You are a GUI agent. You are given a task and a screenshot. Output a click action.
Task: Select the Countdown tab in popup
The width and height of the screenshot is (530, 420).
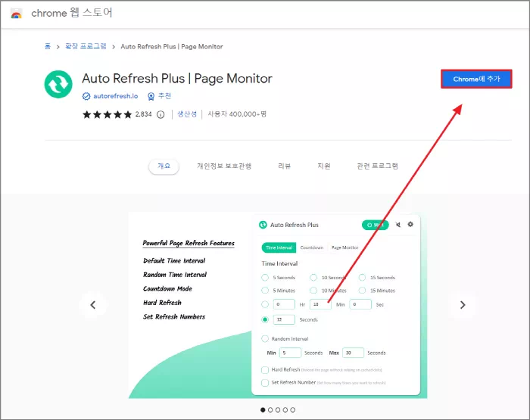[x=312, y=247]
